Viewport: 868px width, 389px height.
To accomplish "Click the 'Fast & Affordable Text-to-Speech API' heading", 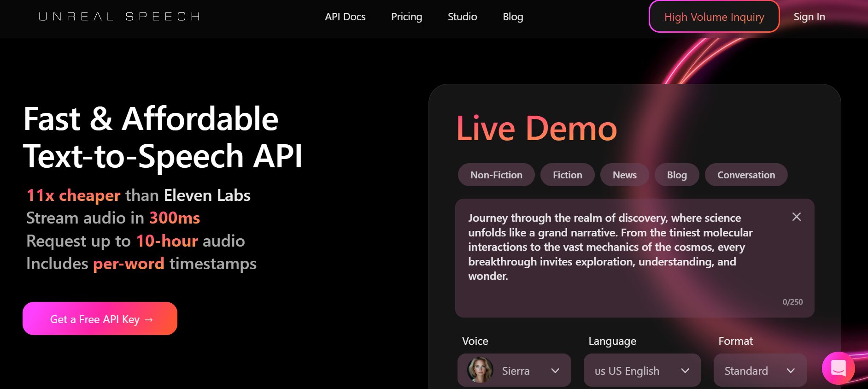I will (163, 137).
